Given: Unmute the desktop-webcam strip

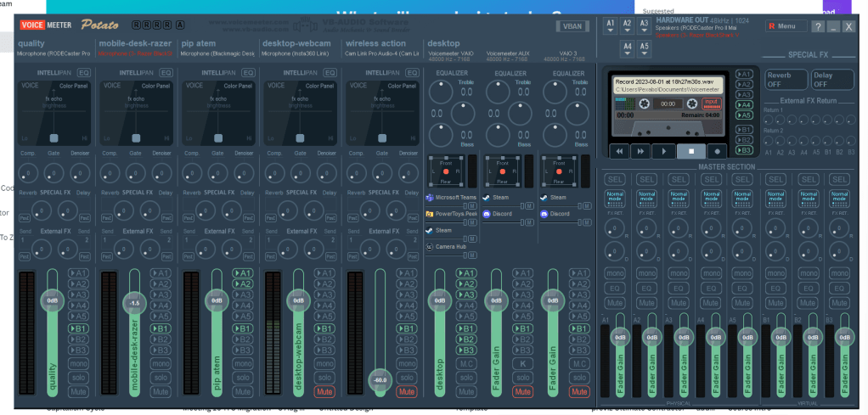Looking at the screenshot, I should click(324, 392).
